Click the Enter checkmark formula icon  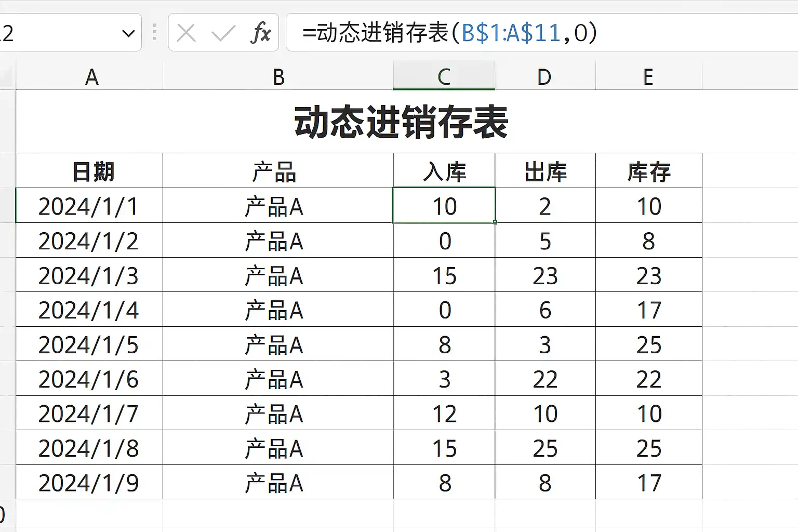[223, 33]
